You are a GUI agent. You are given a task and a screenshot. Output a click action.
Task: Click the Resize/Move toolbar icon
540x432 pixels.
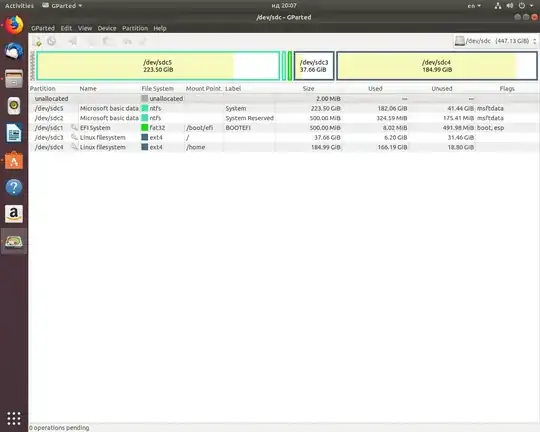point(73,41)
